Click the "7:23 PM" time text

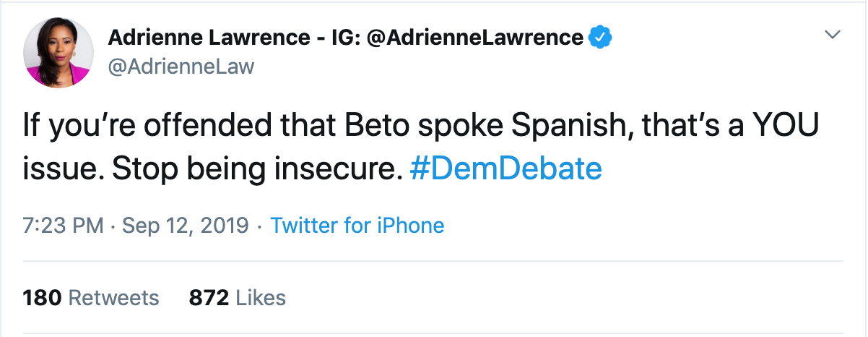(64, 226)
